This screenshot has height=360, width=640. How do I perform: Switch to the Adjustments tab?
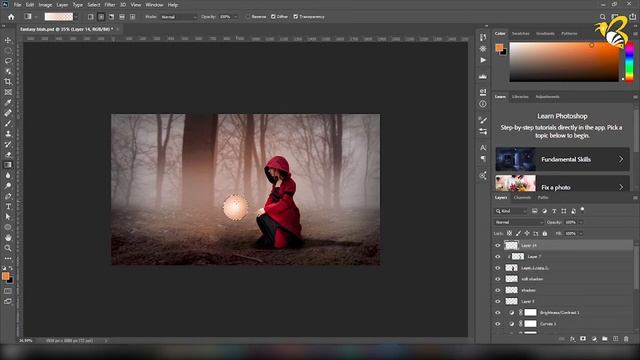(547, 97)
